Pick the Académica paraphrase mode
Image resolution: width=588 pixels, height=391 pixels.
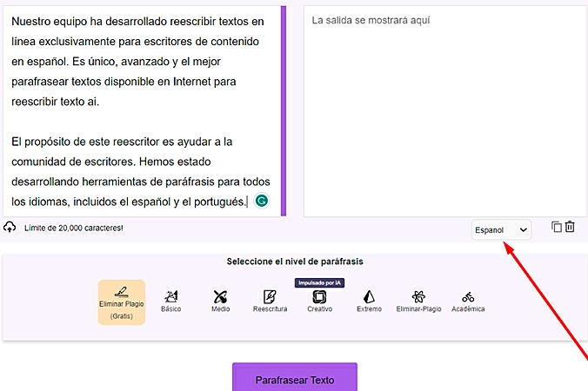coord(468,301)
